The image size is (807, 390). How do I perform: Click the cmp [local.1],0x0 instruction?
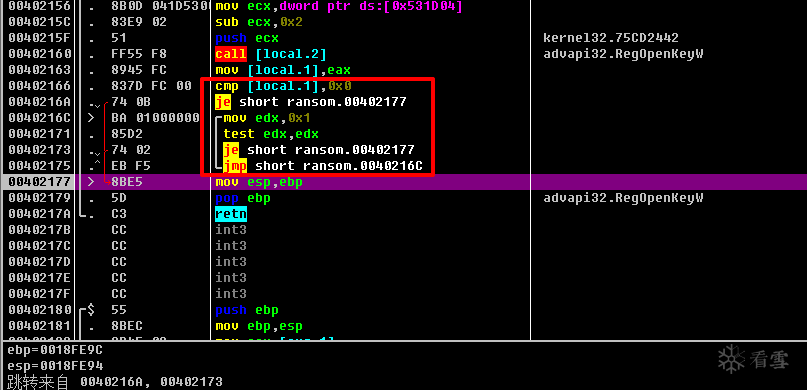[283, 86]
